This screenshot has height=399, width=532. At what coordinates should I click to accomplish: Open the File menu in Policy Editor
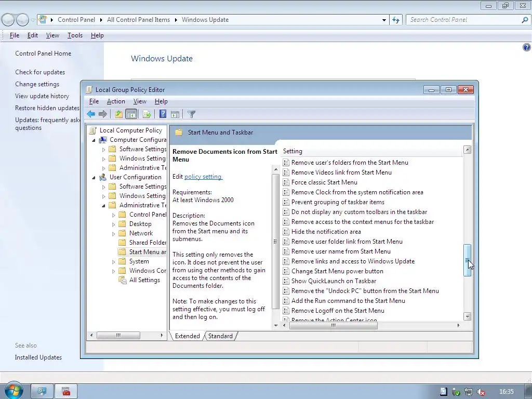click(94, 101)
